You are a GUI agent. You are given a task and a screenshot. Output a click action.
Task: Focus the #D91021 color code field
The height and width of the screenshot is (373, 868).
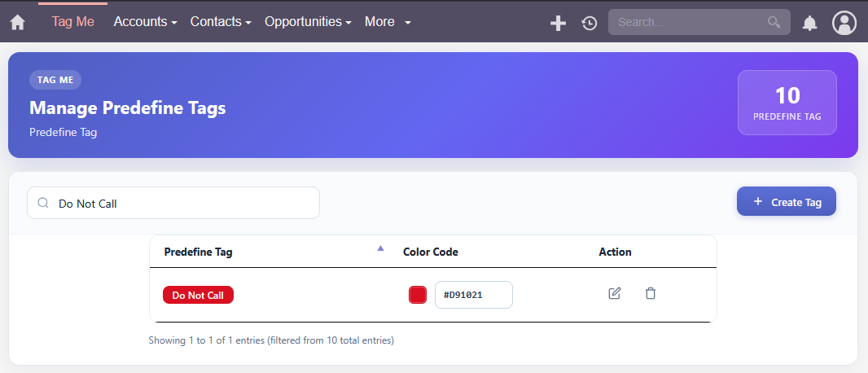[474, 295]
